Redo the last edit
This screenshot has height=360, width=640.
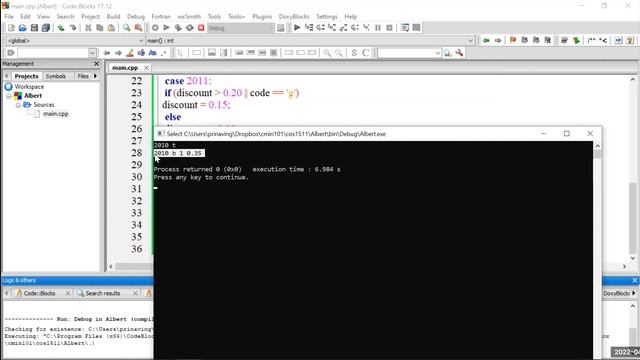73,28
